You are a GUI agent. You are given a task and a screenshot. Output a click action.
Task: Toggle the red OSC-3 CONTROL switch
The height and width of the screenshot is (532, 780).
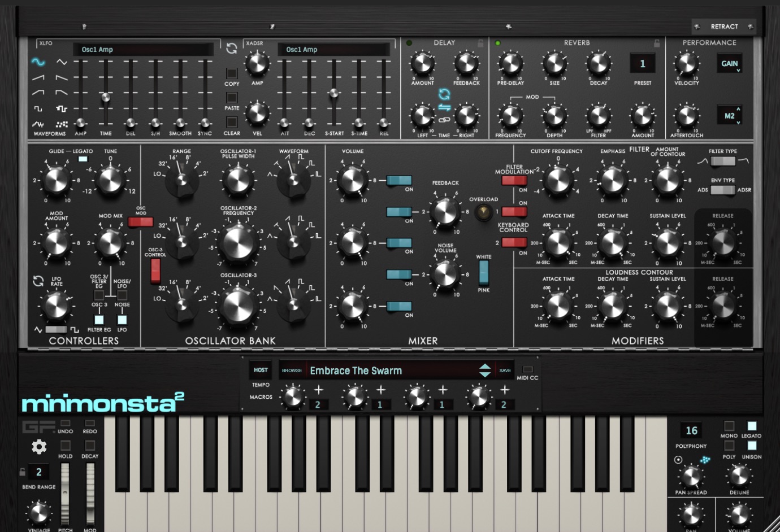[155, 271]
